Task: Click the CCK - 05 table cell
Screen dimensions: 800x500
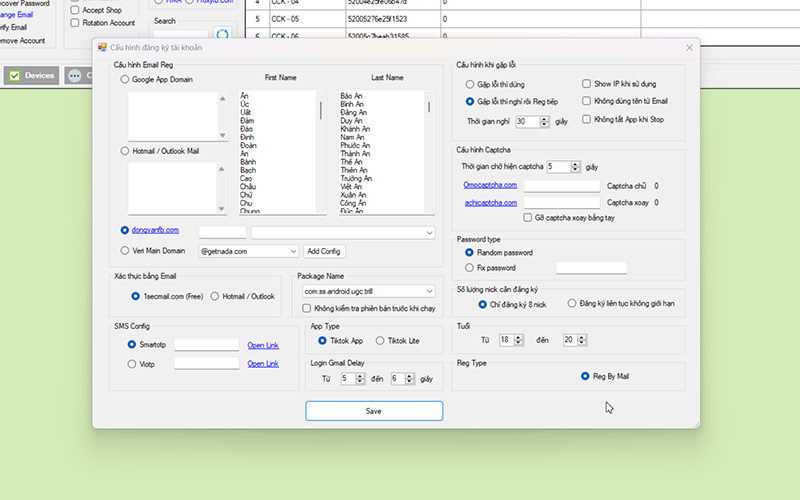Action: 308,19
